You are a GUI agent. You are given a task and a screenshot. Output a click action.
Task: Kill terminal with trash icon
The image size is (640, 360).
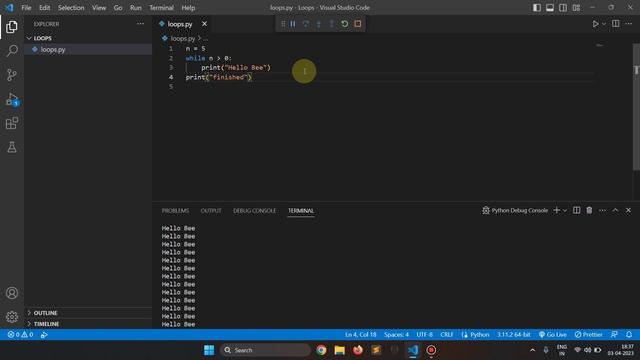pos(589,210)
